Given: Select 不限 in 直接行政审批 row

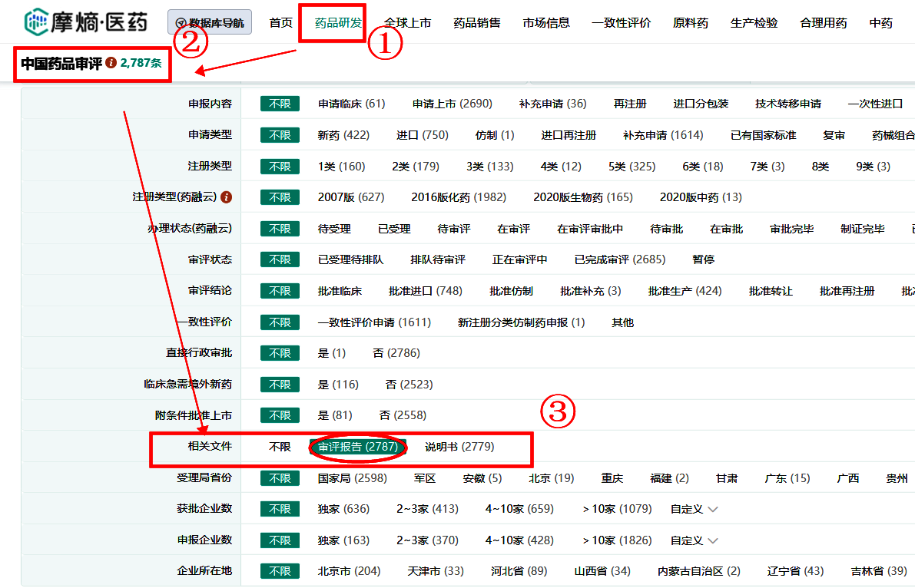Looking at the screenshot, I should point(280,353).
